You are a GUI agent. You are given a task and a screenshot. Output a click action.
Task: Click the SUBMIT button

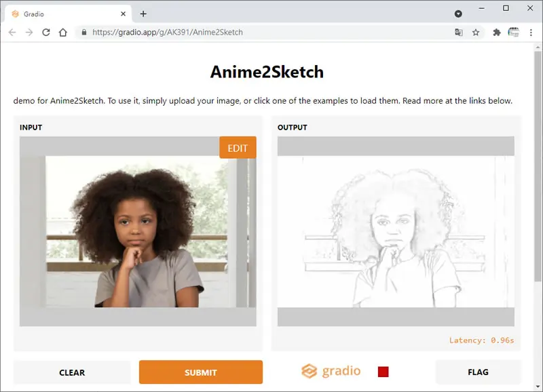[201, 372]
